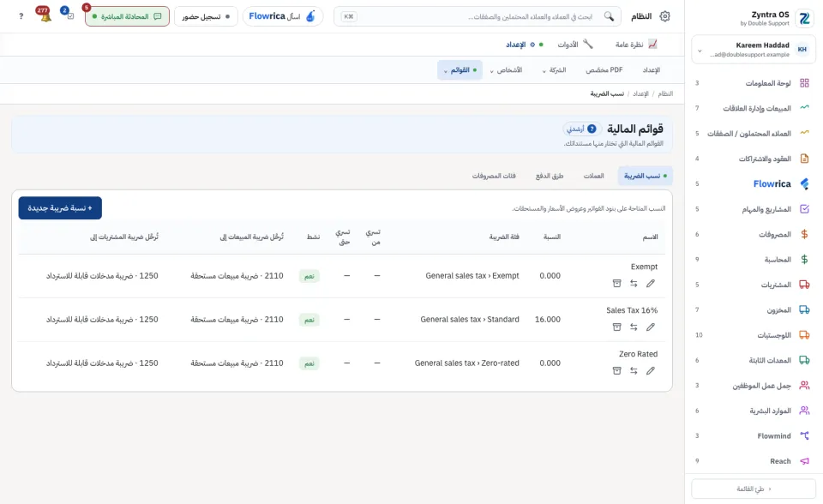Expand the الأشخاص dropdown menu
Image resolution: width=823 pixels, height=504 pixels.
tap(506, 69)
